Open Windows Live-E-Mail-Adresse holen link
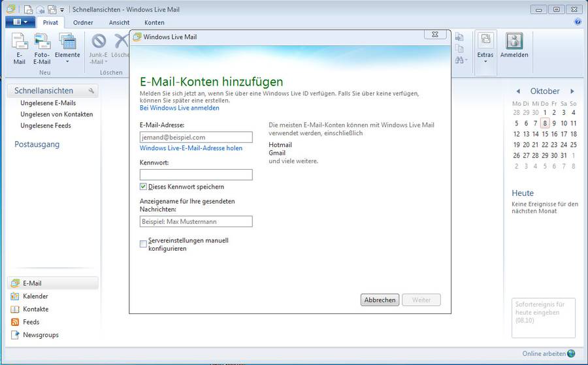This screenshot has height=365, width=588. (191, 148)
